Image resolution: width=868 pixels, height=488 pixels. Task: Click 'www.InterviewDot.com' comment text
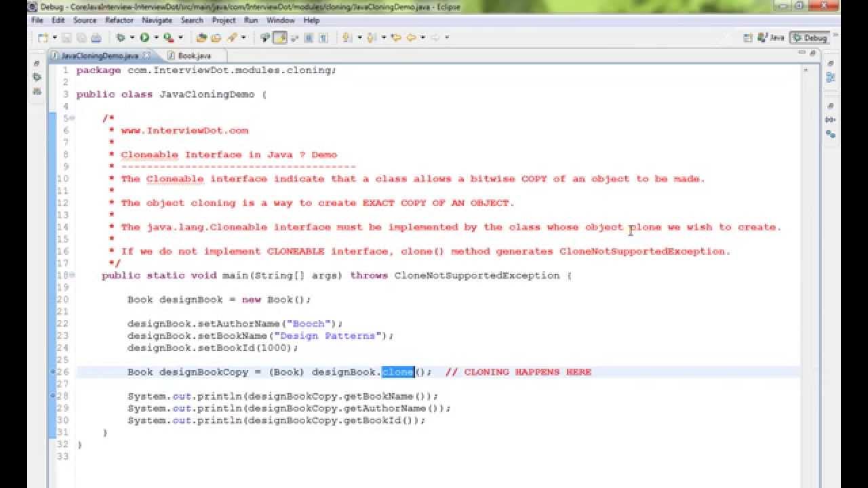tap(185, 131)
